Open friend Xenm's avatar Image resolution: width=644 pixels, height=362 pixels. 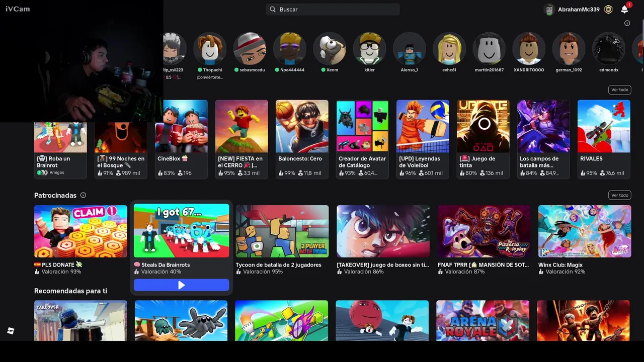tap(330, 49)
